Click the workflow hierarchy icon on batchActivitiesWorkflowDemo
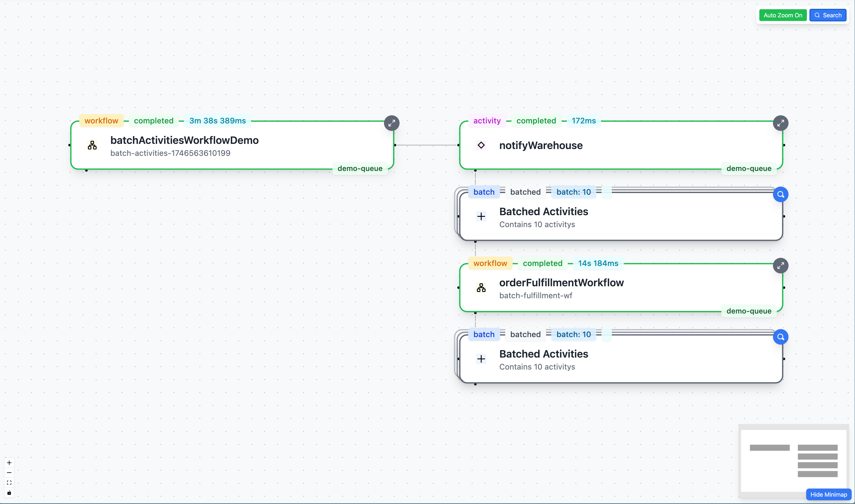The width and height of the screenshot is (855, 504). [92, 145]
